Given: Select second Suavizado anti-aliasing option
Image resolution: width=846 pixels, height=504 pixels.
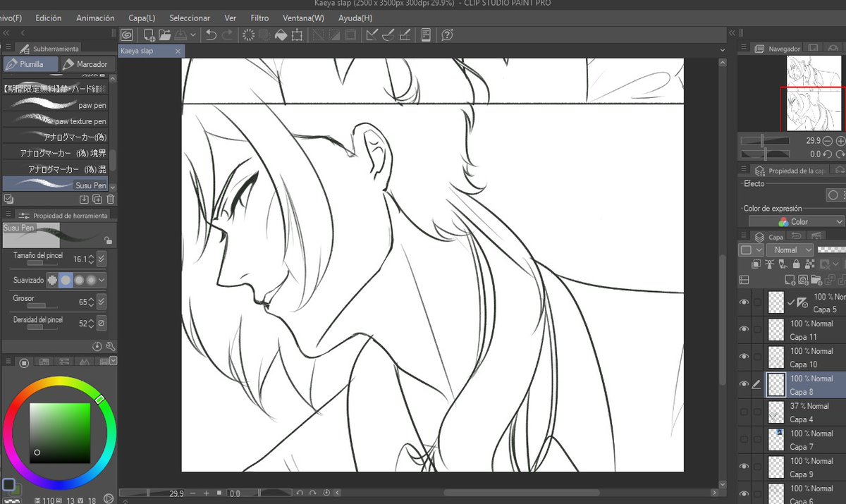Looking at the screenshot, I should coord(66,280).
